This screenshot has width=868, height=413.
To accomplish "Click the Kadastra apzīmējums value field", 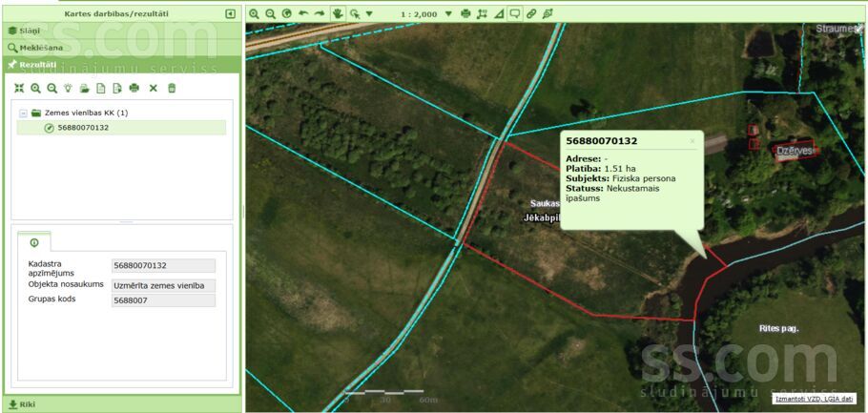I will click(163, 265).
